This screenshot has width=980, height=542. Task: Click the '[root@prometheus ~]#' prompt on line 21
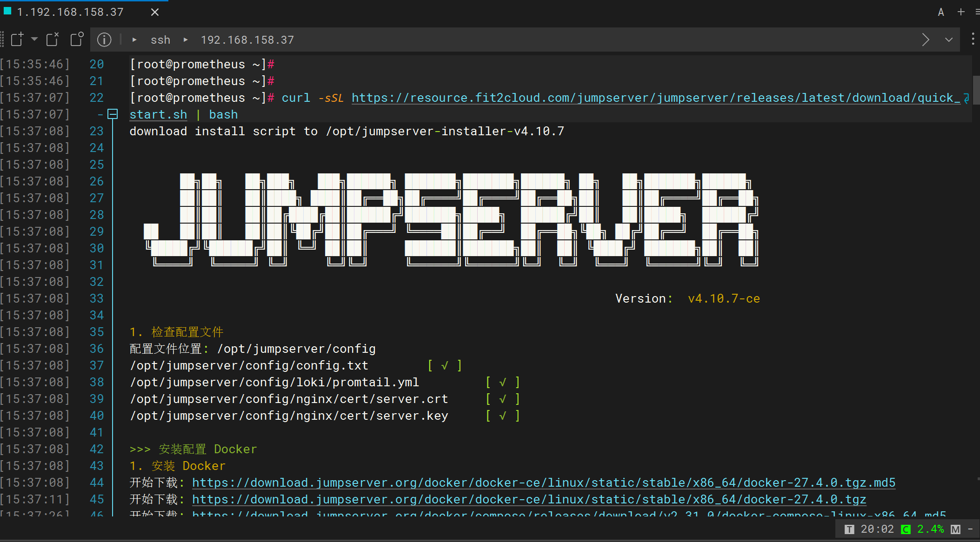click(202, 81)
